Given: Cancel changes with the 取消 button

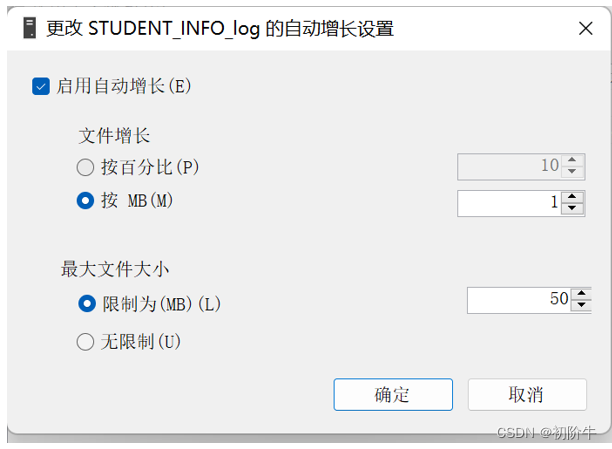Looking at the screenshot, I should pos(527,394).
